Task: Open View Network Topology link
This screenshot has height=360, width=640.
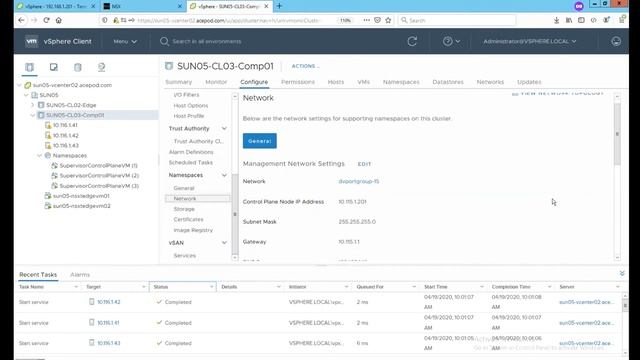Action: [558, 93]
